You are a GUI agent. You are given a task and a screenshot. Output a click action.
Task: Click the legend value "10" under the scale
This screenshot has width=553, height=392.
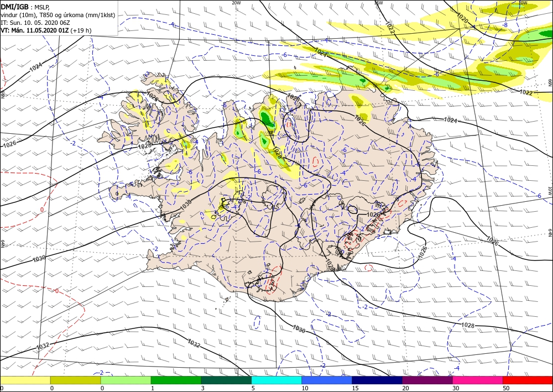tap(305, 388)
